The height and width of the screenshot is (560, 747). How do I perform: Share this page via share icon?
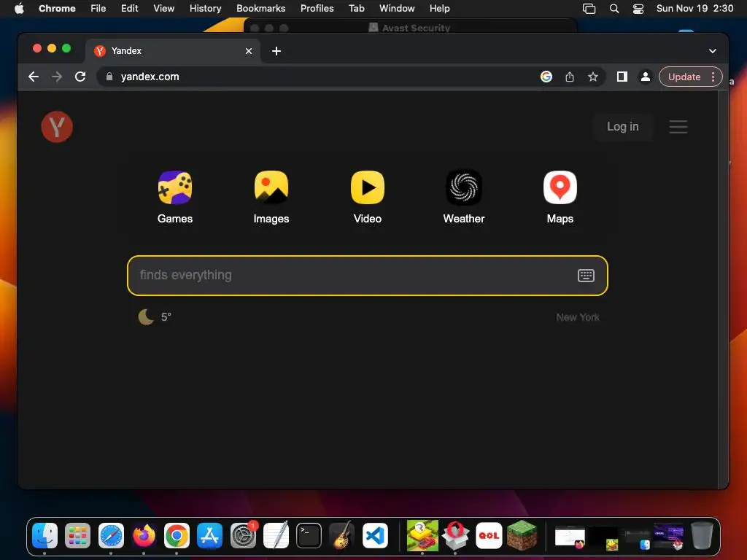569,77
